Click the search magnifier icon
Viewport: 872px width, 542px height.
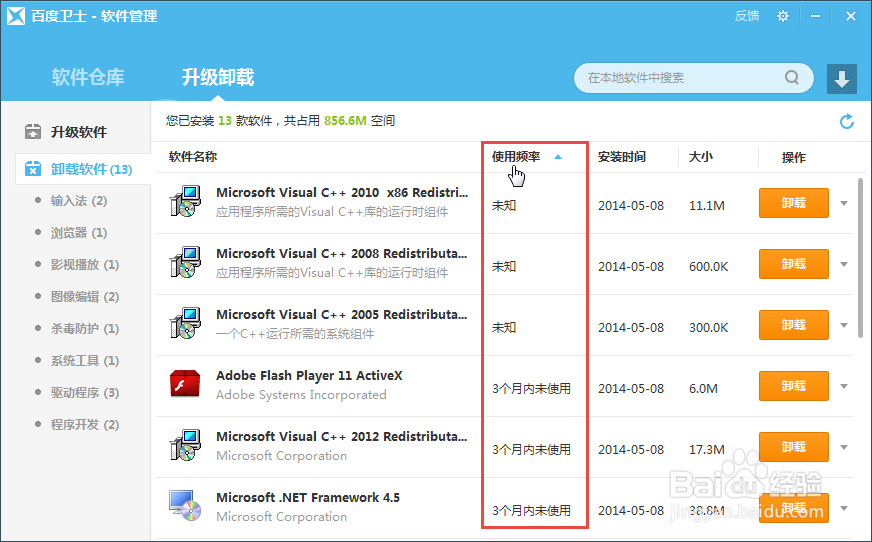point(792,77)
